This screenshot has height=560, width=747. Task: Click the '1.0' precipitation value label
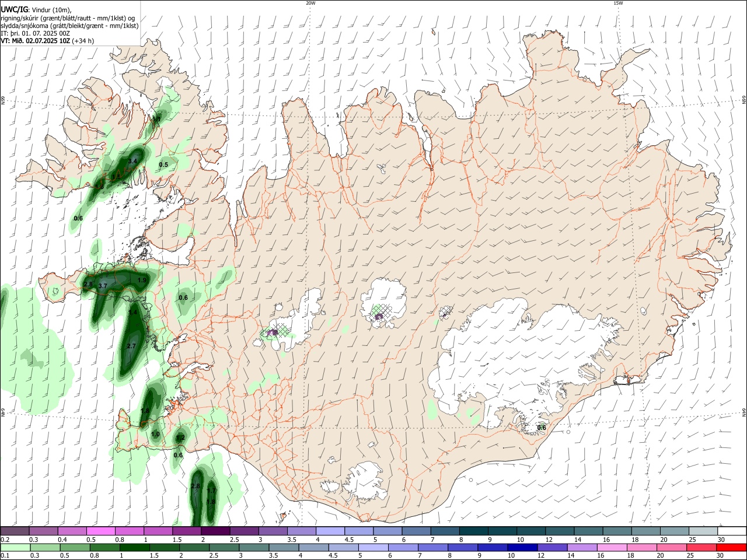coord(155,435)
